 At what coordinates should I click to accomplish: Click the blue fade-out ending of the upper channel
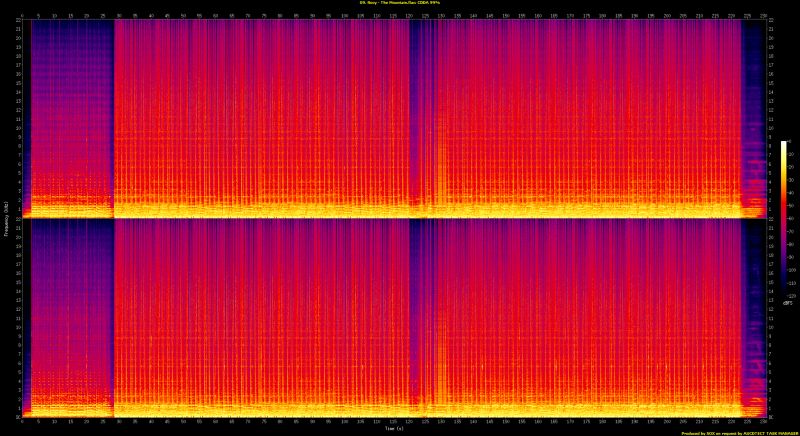point(752,100)
